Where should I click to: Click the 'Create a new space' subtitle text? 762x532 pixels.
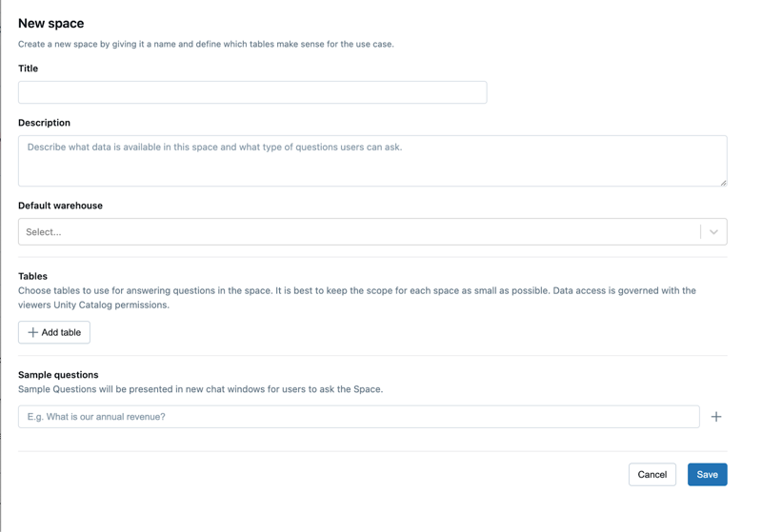[x=206, y=44]
